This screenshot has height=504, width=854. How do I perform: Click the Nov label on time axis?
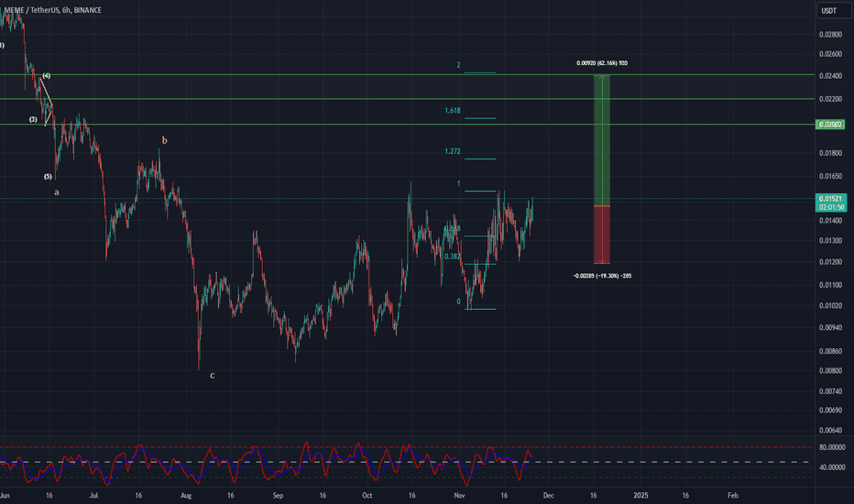pos(459,496)
